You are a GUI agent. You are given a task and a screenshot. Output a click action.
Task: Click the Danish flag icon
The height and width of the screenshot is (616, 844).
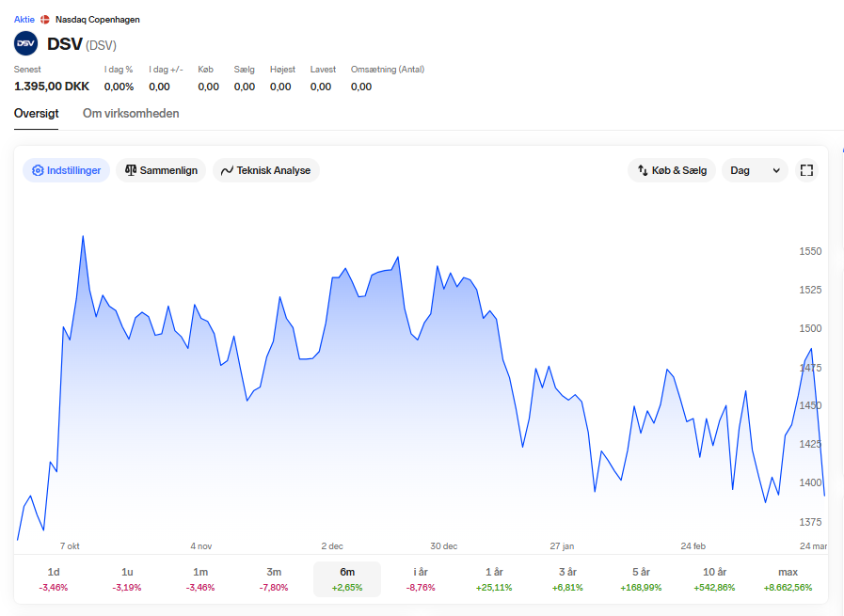pyautogui.click(x=45, y=20)
